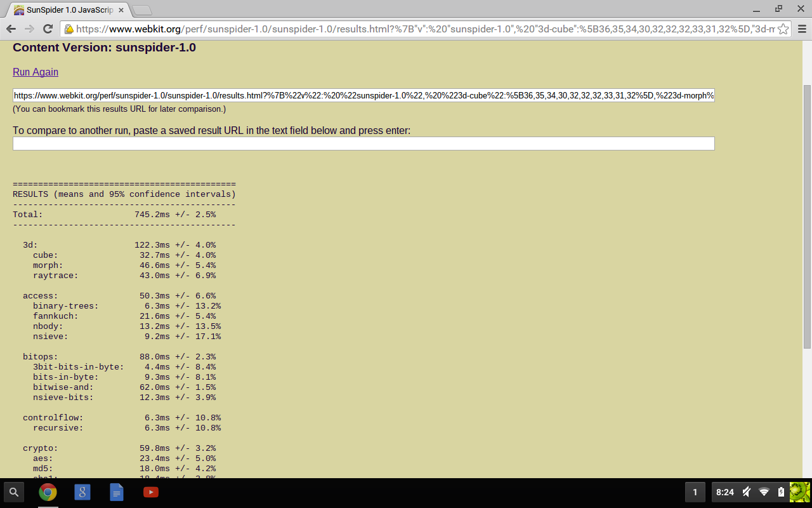812x508 pixels.
Task: Click the recursive: 6.3ms row
Action: (x=127, y=428)
